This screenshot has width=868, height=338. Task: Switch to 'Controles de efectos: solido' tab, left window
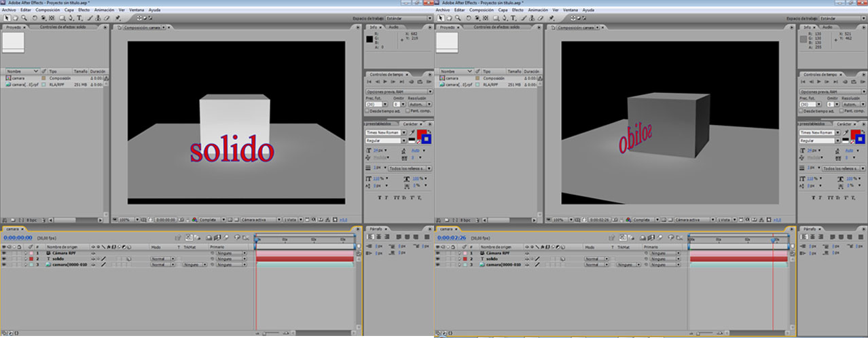62,27
